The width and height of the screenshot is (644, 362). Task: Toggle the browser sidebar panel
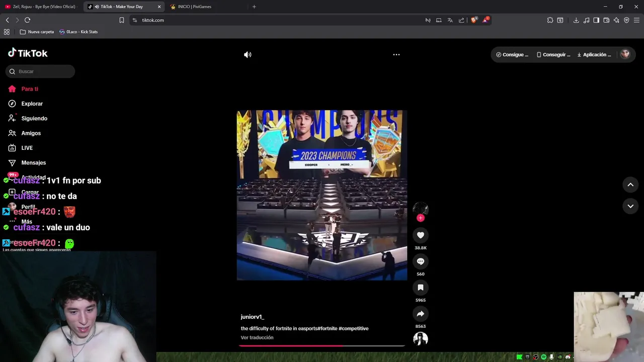click(x=596, y=20)
